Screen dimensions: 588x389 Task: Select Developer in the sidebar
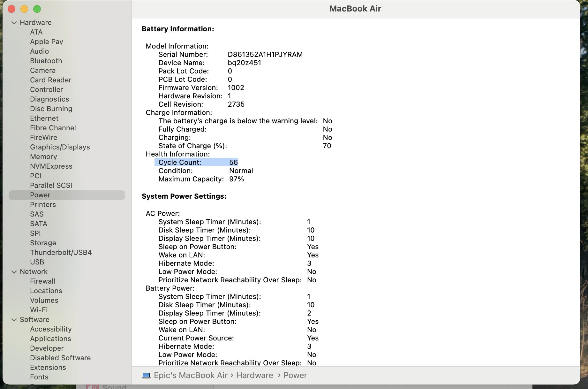point(47,348)
